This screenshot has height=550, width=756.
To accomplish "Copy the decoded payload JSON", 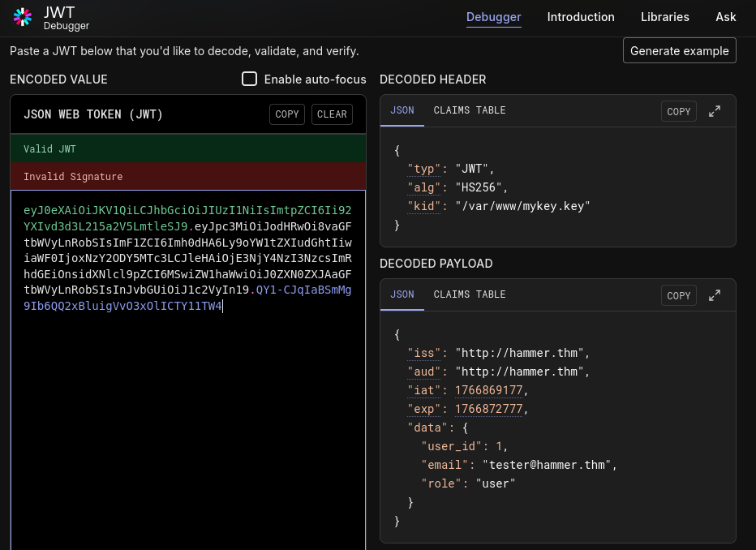I will 678,295.
